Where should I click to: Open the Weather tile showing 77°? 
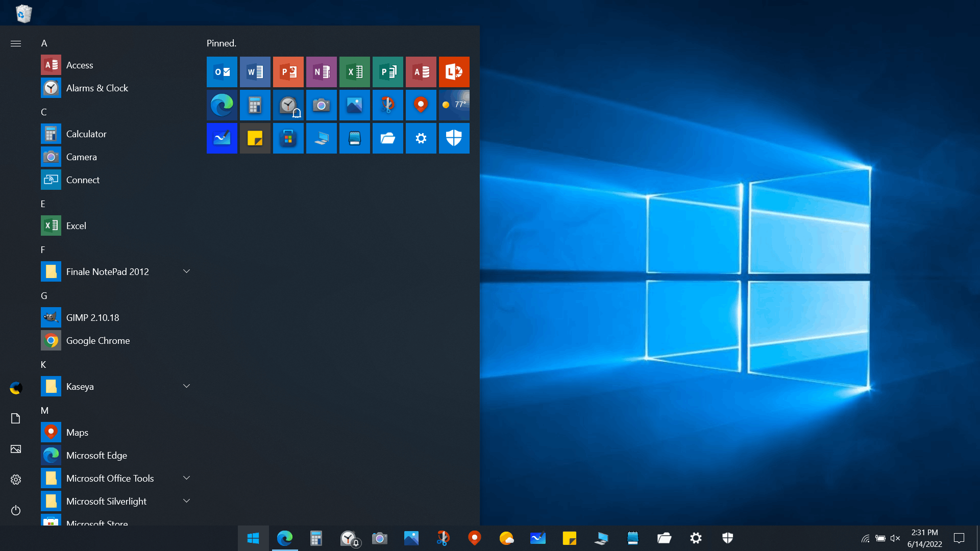(x=454, y=105)
